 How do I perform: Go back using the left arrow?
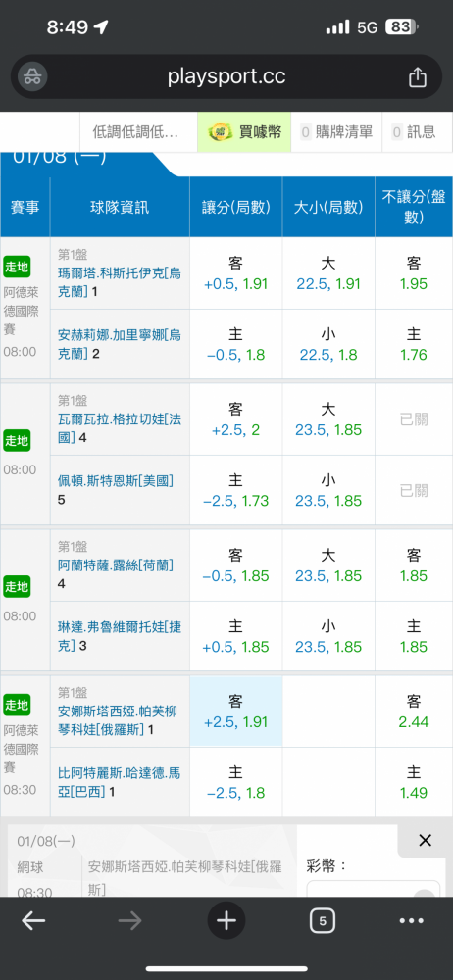tap(33, 920)
